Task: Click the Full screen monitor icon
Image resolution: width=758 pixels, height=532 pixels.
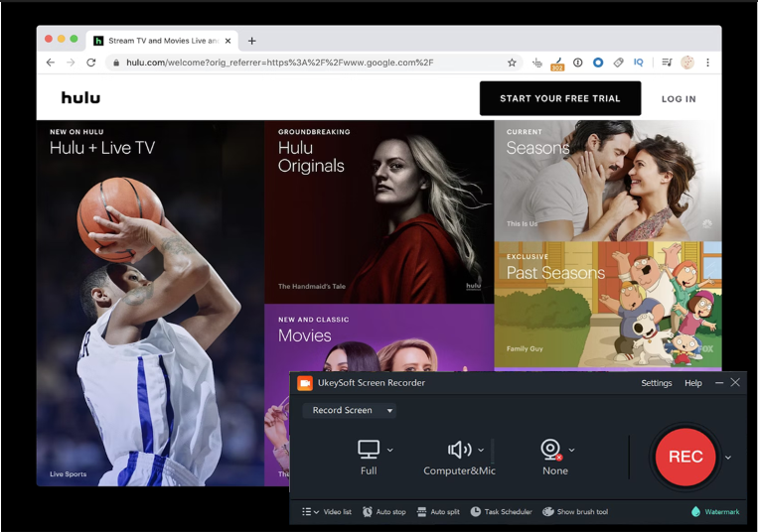Action: click(369, 450)
